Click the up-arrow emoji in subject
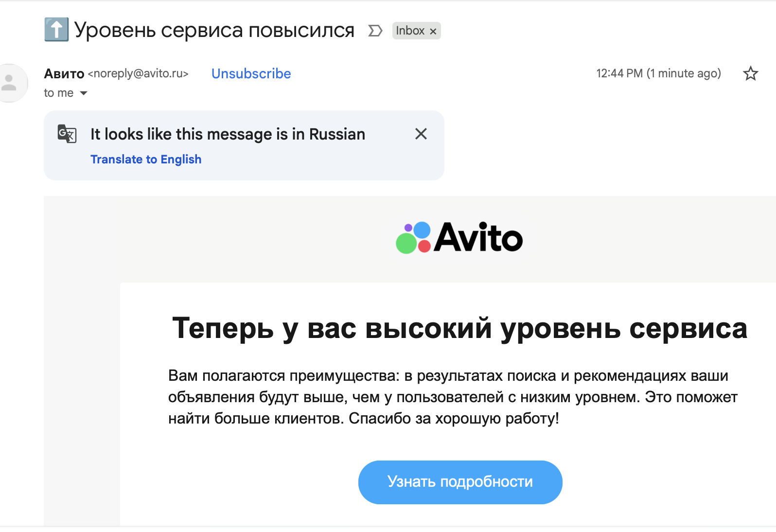Image resolution: width=776 pixels, height=532 pixels. (56, 30)
